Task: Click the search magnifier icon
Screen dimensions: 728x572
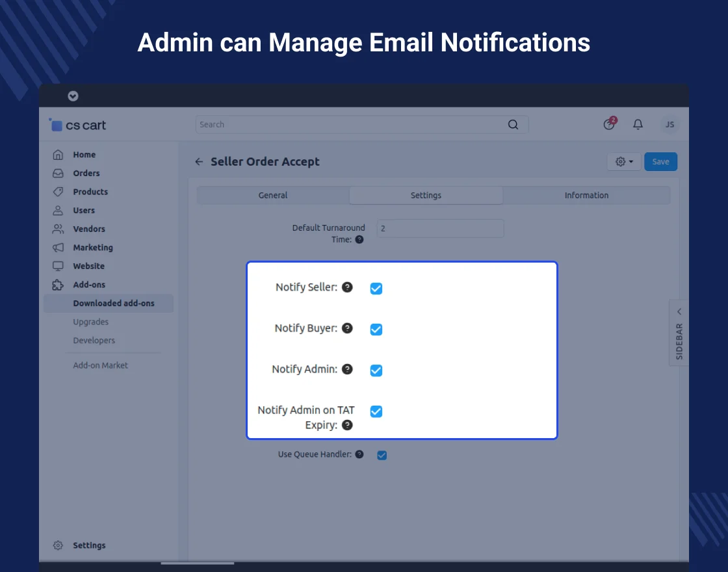Action: [x=513, y=125]
